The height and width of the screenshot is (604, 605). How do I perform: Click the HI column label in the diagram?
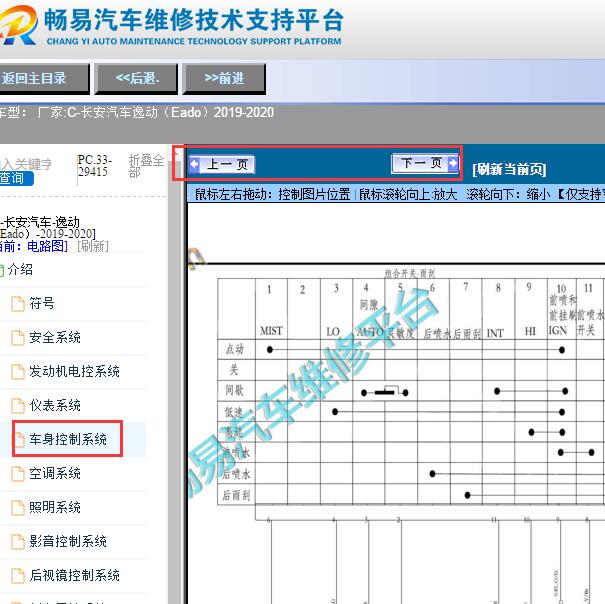click(530, 331)
